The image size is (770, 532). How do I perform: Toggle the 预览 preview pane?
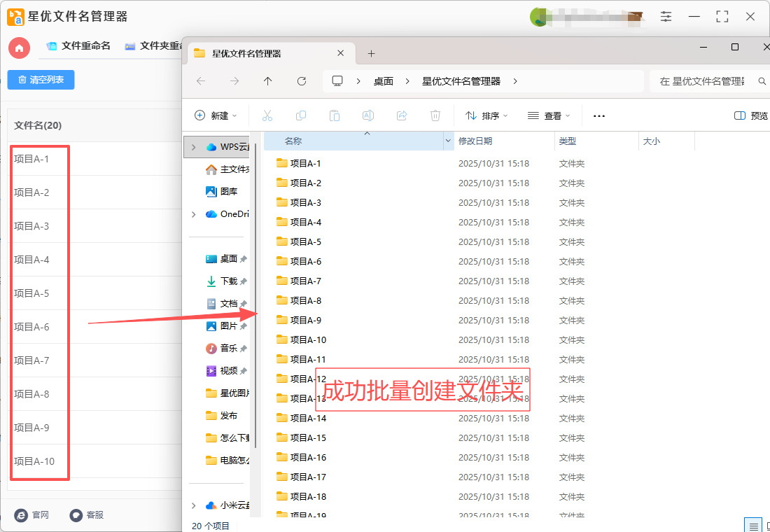(751, 115)
